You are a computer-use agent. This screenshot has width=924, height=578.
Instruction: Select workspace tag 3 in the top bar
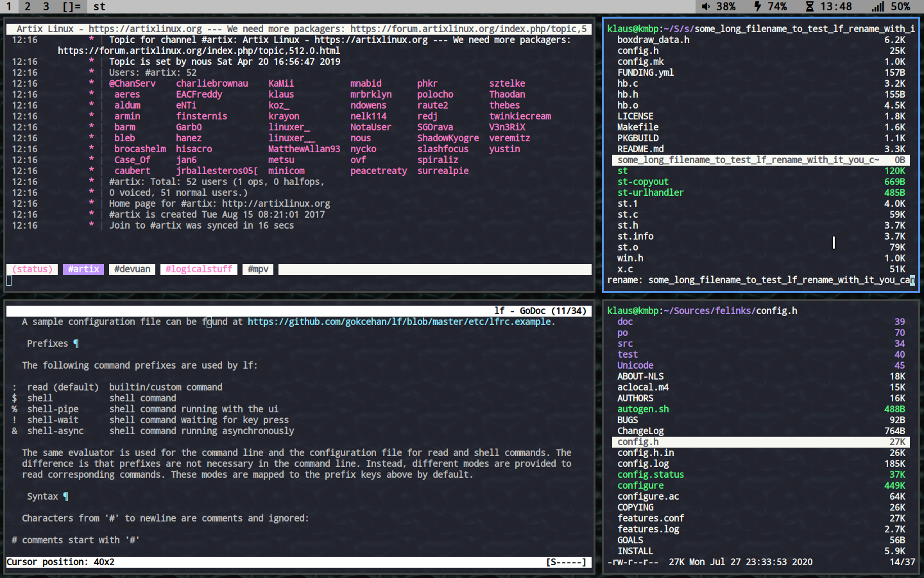45,6
